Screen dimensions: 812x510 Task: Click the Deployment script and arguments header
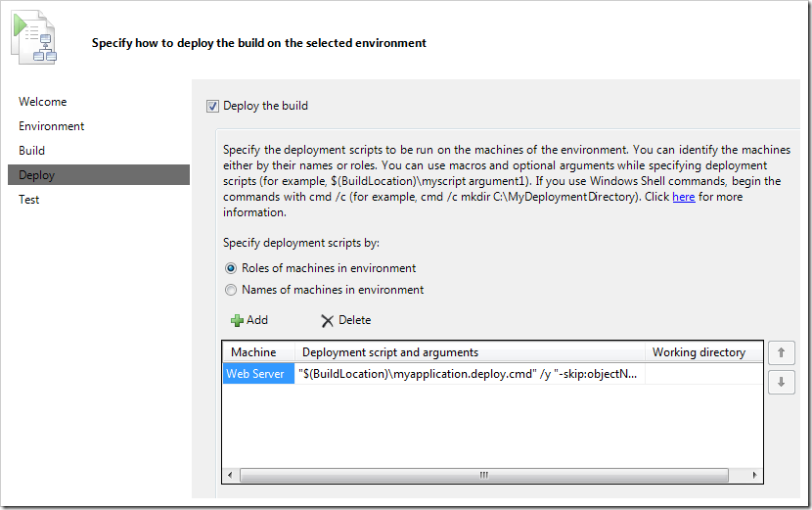point(470,352)
